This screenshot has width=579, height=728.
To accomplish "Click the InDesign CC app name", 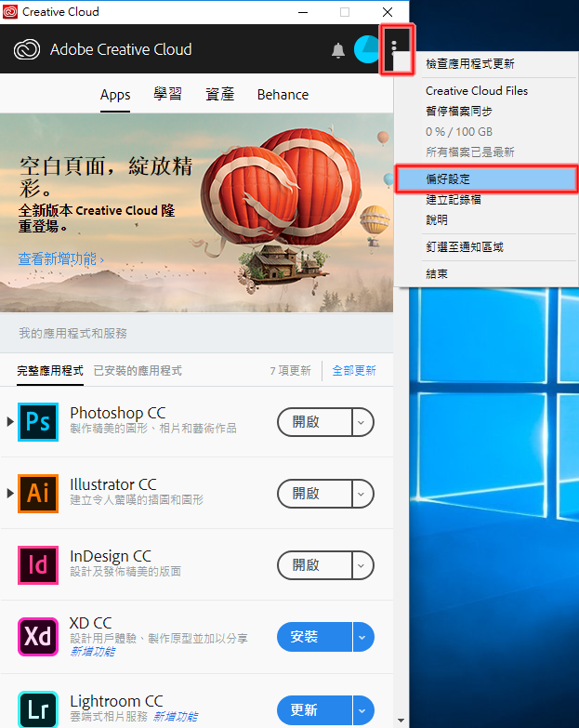I will [x=111, y=556].
